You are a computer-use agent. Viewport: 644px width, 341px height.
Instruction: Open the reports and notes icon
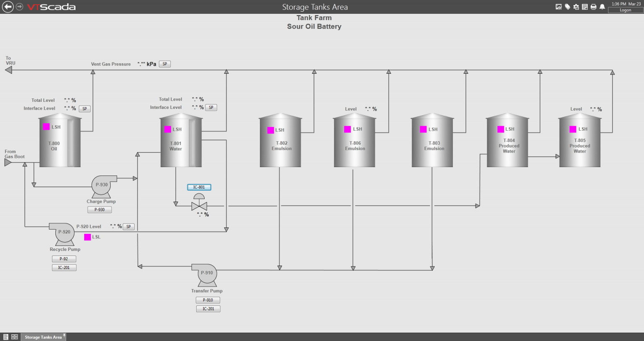tap(584, 6)
